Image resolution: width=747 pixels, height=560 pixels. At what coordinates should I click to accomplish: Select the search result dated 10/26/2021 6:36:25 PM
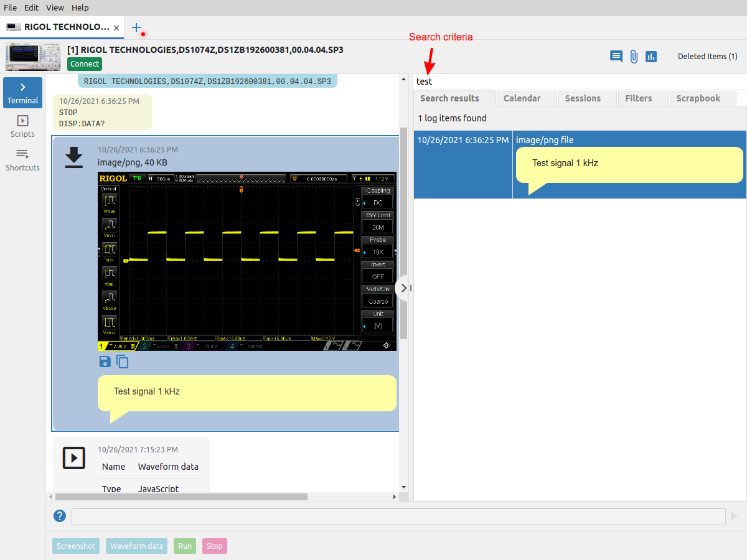tap(580, 164)
